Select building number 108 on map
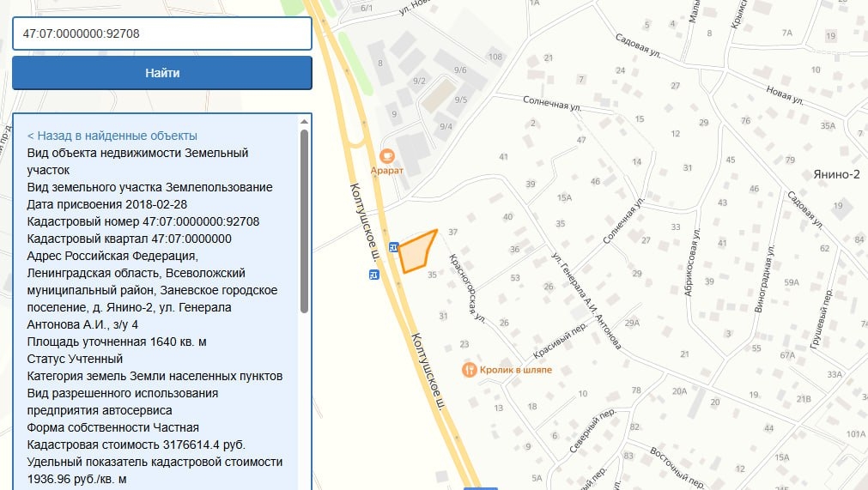868x490 pixels. (495, 57)
